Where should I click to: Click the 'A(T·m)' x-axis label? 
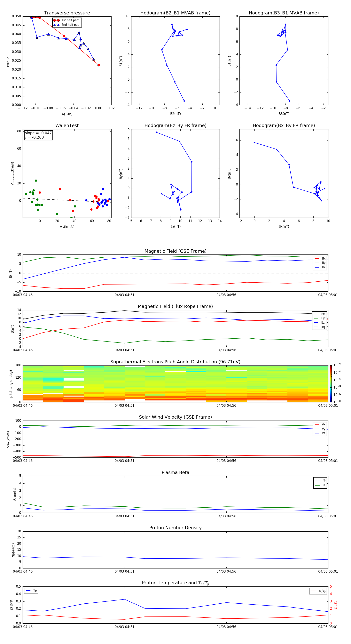point(67,114)
